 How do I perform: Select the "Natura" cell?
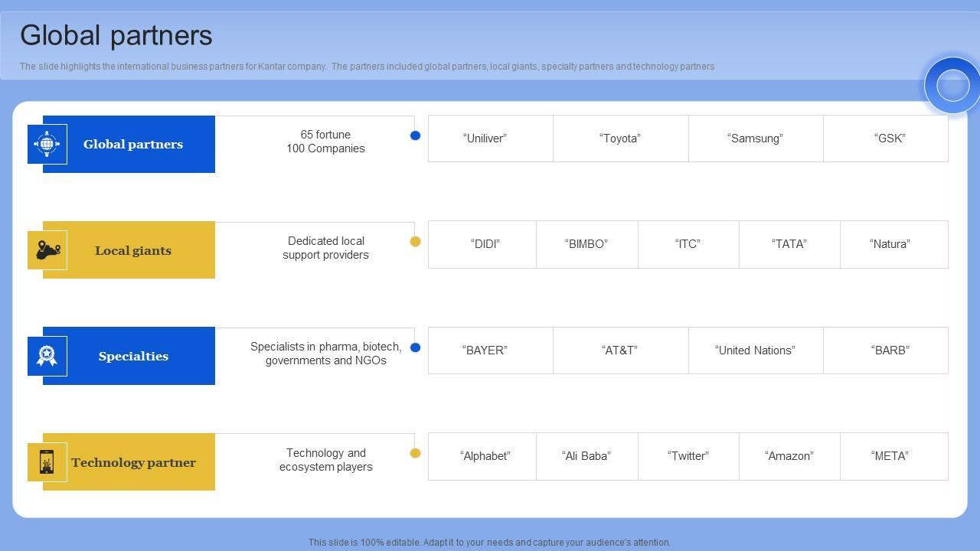click(894, 245)
